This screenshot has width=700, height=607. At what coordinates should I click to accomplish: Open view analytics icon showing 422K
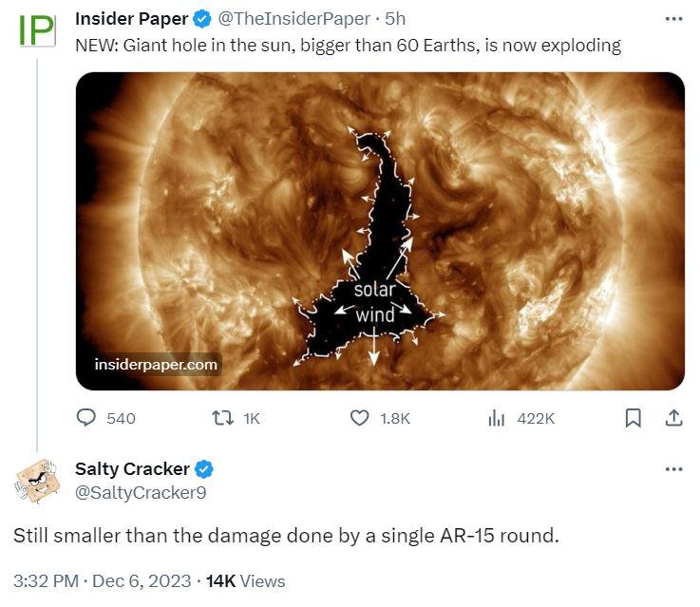497,418
